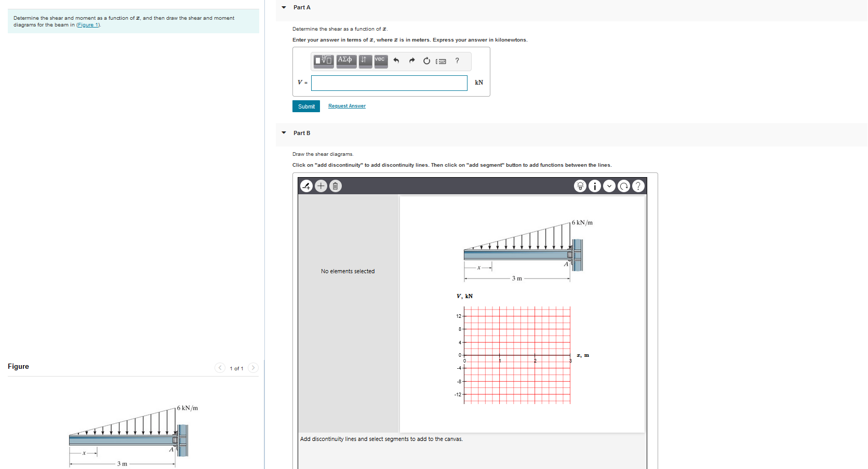Click add segment plus button
This screenshot has height=469, width=868.
321,186
